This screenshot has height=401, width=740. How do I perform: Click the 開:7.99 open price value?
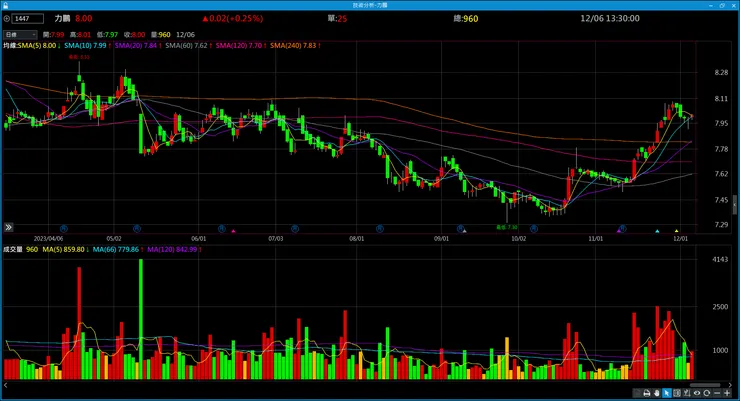tap(53, 35)
